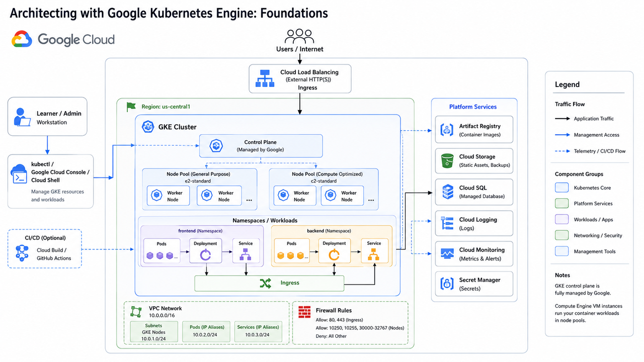Click the Learner / Admin workstation icon

[x=22, y=117]
